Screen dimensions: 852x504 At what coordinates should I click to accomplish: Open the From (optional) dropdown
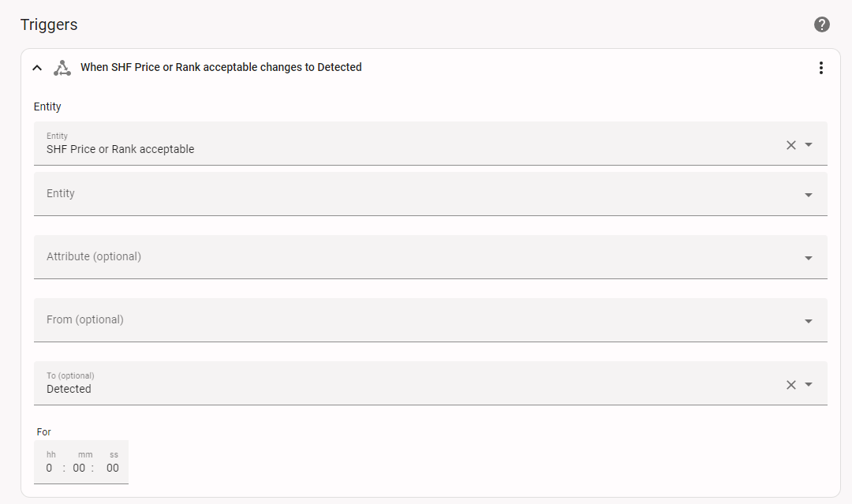click(x=809, y=321)
